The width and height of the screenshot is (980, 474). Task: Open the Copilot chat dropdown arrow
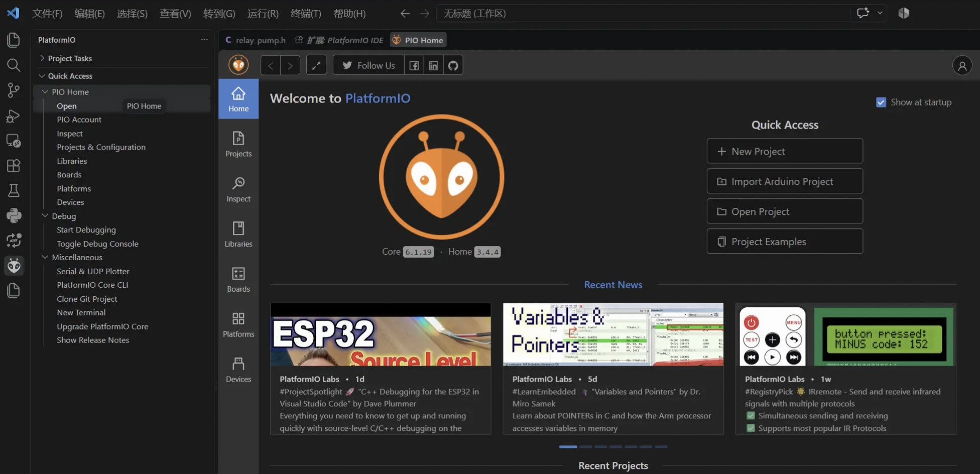[x=880, y=13]
